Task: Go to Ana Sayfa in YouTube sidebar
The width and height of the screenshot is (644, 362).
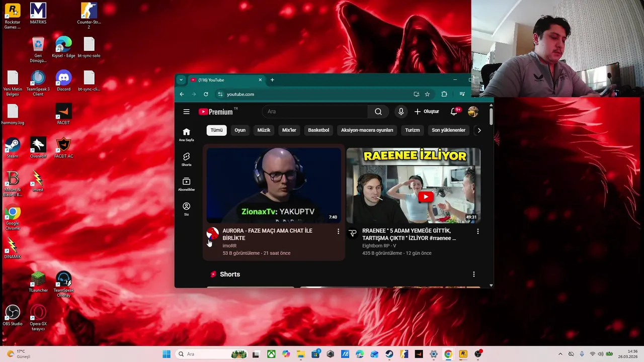Action: (186, 135)
